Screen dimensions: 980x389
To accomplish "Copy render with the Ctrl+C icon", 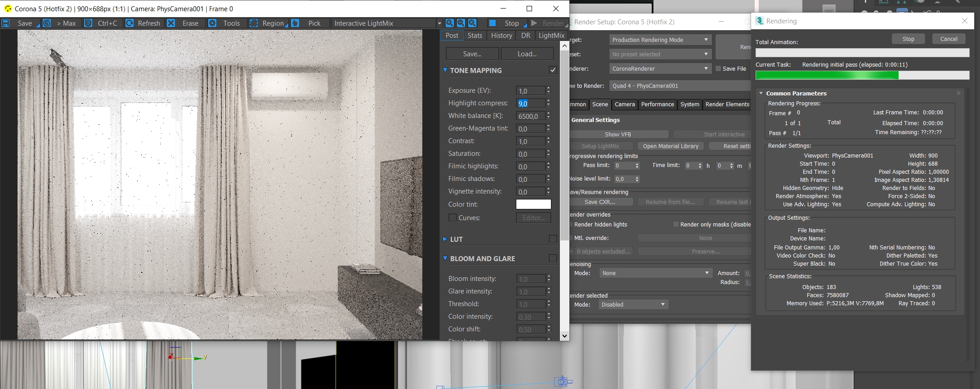I will coord(88,23).
